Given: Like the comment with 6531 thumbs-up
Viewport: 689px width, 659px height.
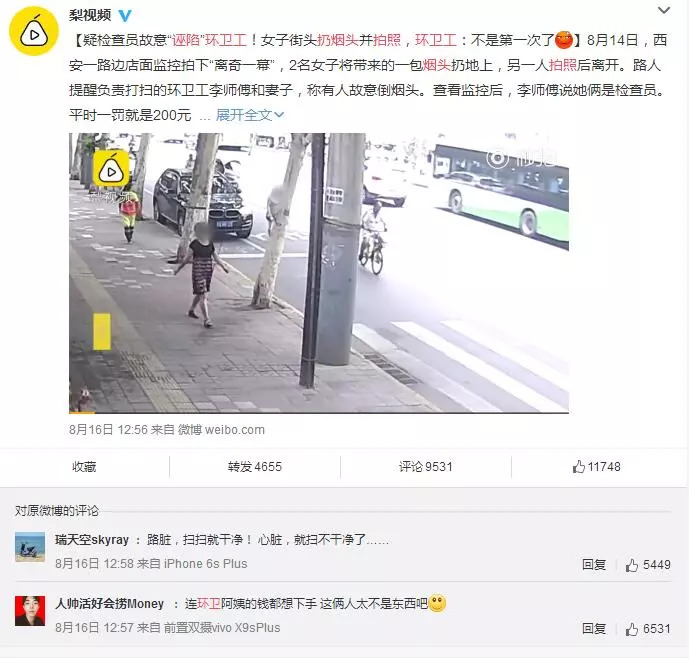Looking at the screenshot, I should coord(648,629).
